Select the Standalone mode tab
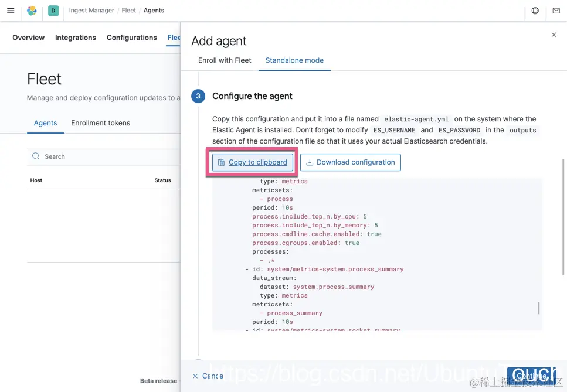 [x=294, y=60]
